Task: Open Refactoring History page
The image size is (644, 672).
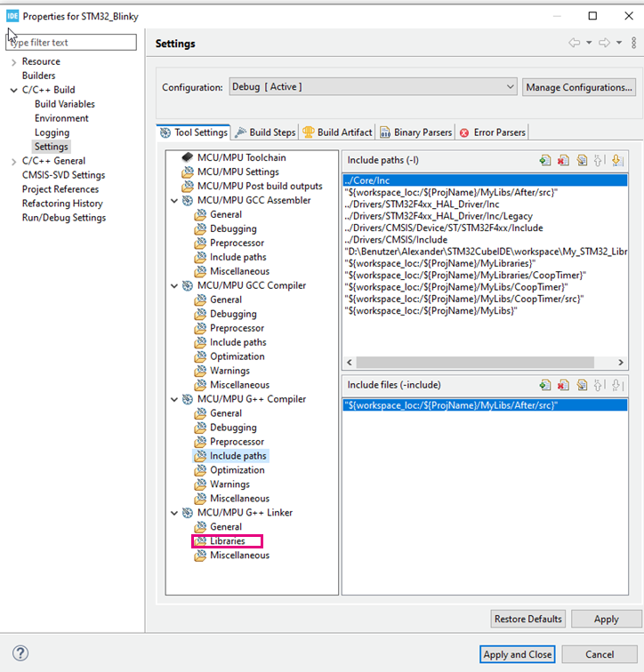Action: [62, 204]
